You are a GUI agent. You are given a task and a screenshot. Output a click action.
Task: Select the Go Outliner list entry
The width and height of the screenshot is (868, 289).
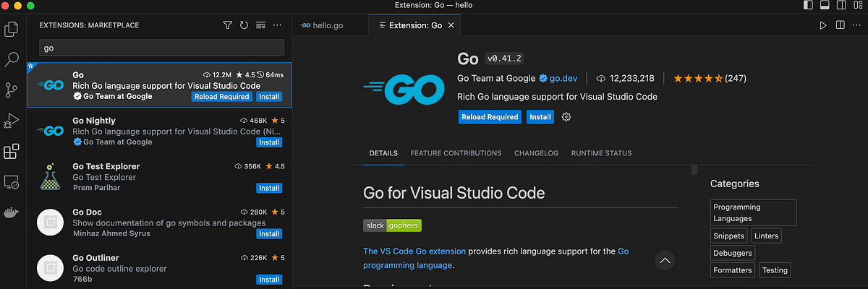point(159,267)
